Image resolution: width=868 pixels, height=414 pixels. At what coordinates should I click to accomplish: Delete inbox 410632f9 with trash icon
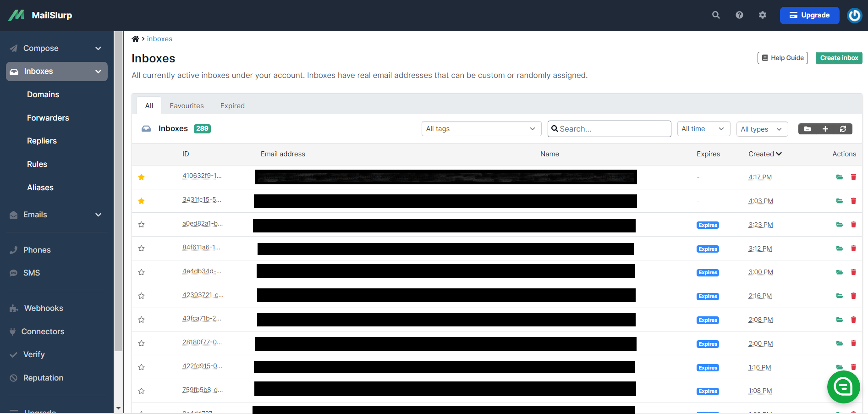853,177
